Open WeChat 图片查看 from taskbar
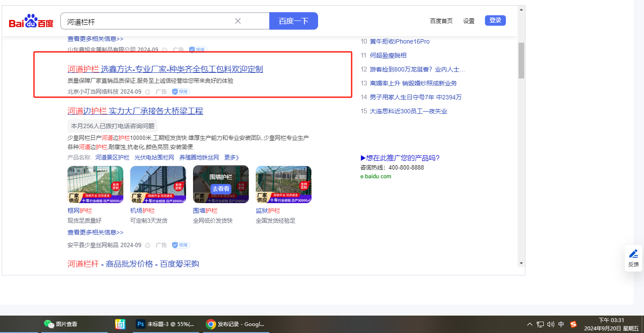This screenshot has width=644, height=333. pyautogui.click(x=61, y=324)
